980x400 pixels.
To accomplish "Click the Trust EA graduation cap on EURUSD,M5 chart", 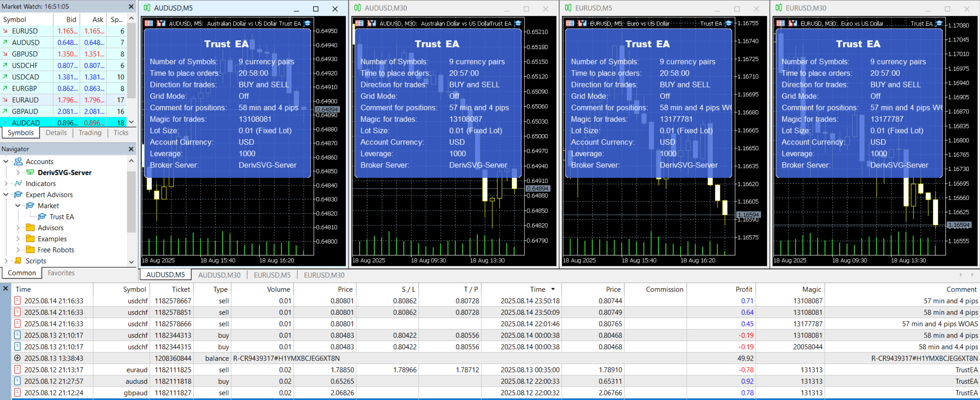I will click(728, 23).
